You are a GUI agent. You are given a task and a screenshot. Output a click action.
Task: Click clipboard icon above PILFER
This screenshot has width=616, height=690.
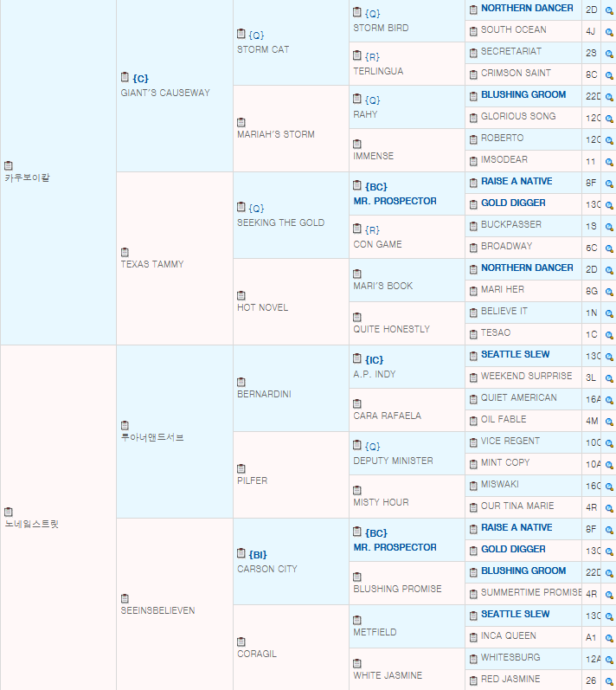(x=241, y=468)
